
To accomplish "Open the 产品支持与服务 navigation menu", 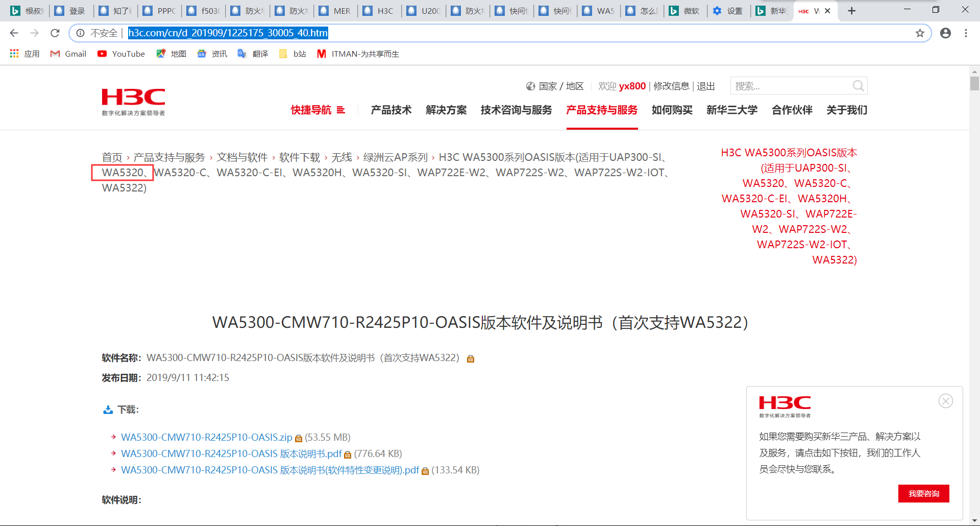I will tap(602, 110).
